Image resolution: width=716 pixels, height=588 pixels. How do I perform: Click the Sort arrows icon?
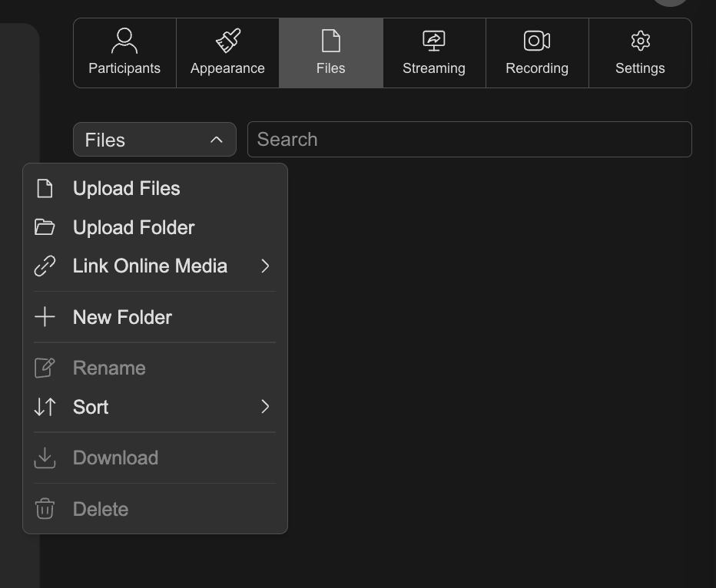pos(45,407)
